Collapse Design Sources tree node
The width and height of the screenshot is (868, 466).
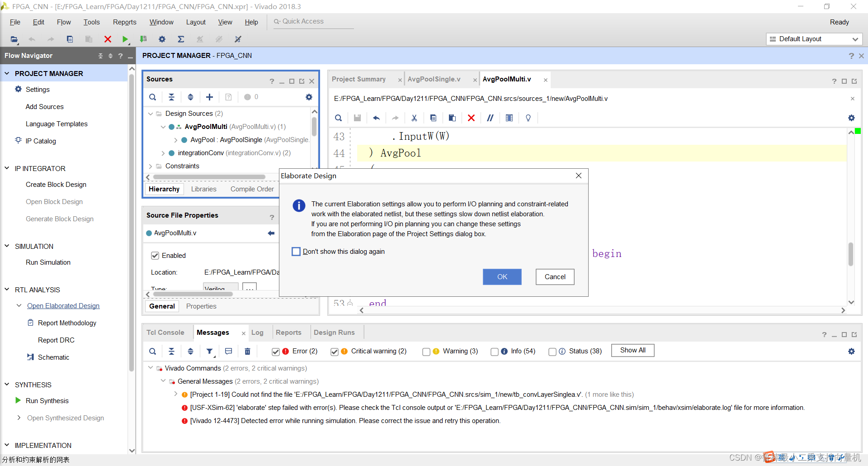(x=151, y=114)
